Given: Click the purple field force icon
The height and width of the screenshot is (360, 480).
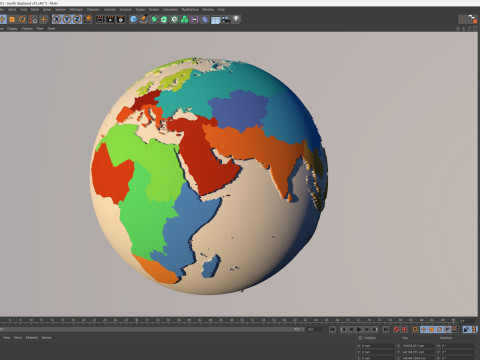Looking at the screenshot, I should [x=195, y=19].
